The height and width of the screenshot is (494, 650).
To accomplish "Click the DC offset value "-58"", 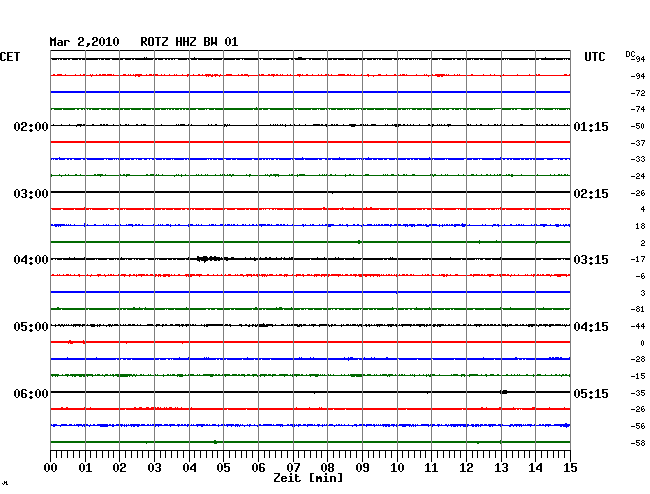I will pyautogui.click(x=638, y=443).
